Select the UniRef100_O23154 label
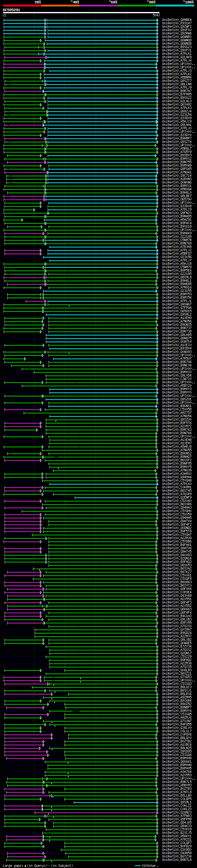197x868 pixels. [x=177, y=115]
